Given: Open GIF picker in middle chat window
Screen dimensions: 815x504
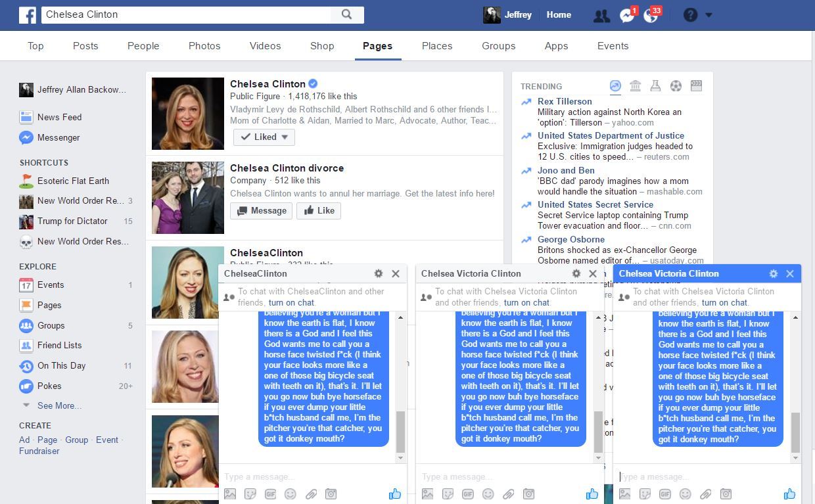Looking at the screenshot, I should coord(467,494).
